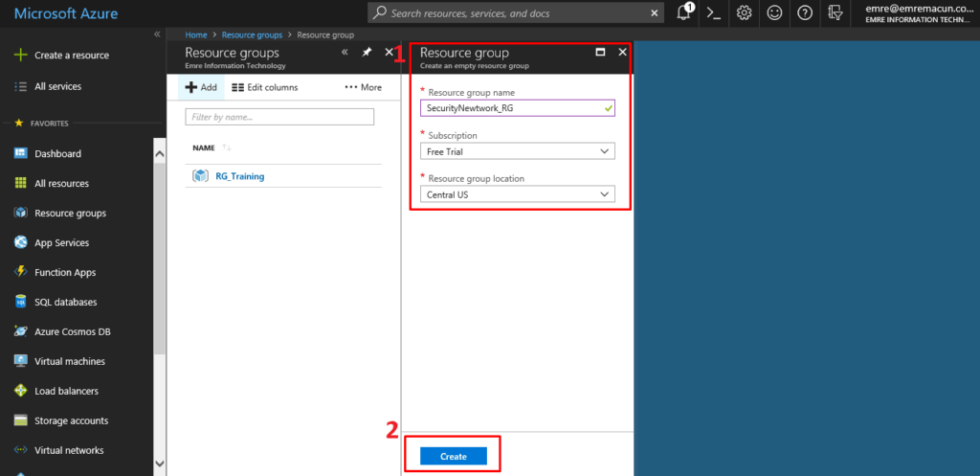Open All services list icon

click(x=21, y=86)
